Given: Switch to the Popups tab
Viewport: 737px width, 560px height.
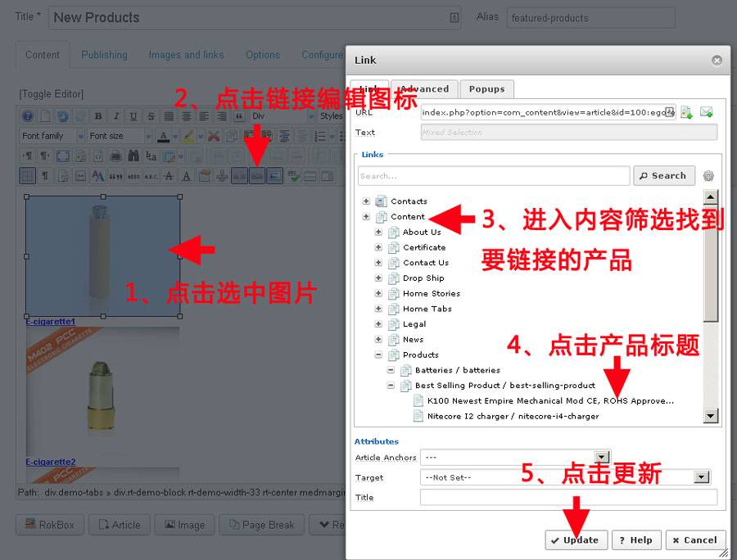Looking at the screenshot, I should pyautogui.click(x=487, y=89).
